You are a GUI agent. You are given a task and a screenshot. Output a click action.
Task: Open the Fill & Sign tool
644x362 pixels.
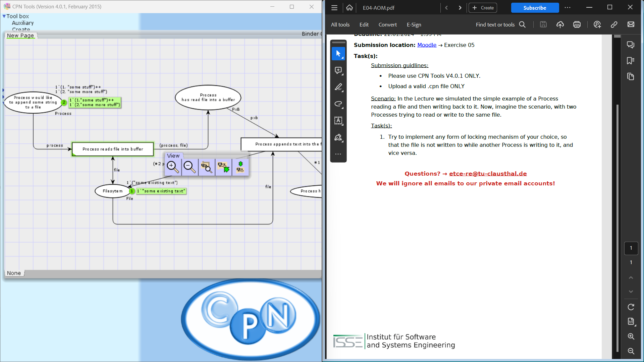tap(338, 138)
